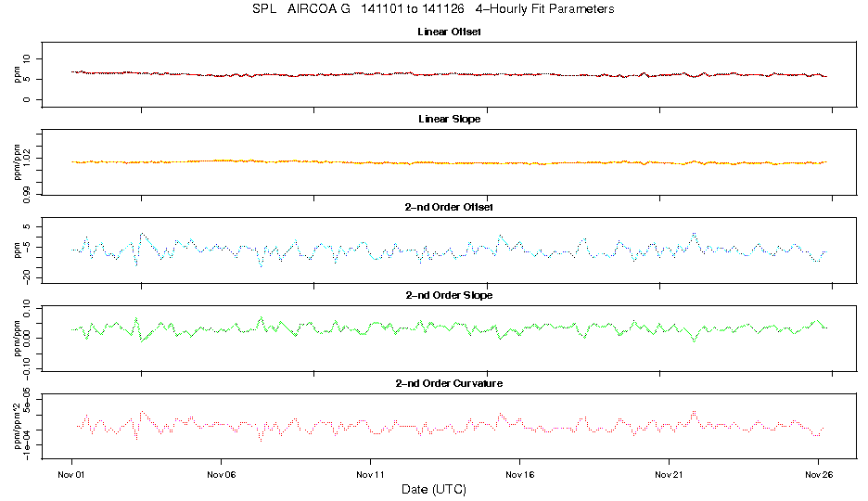Screen dimensions: 868x501
Task: Click the Nov 21 tick label
Action: pyautogui.click(x=670, y=474)
